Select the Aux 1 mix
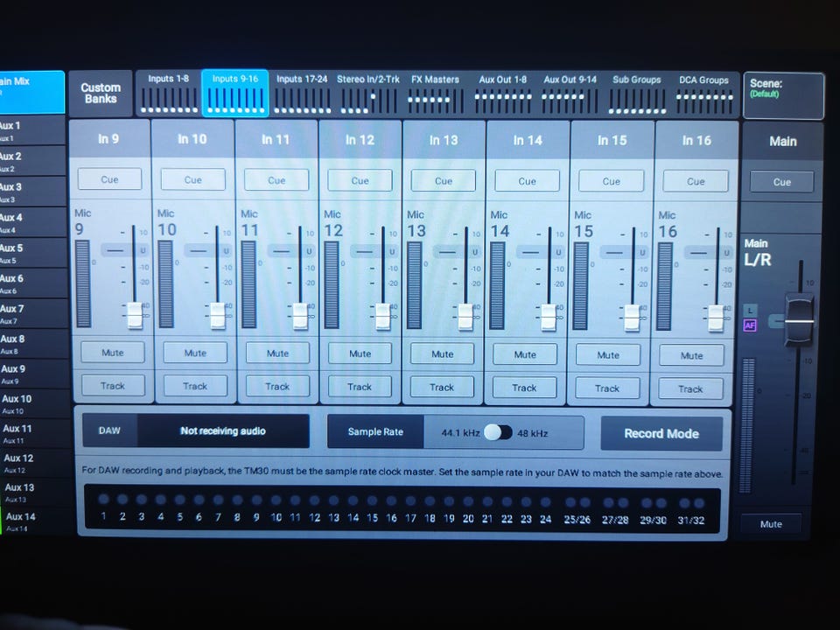 coord(31,130)
